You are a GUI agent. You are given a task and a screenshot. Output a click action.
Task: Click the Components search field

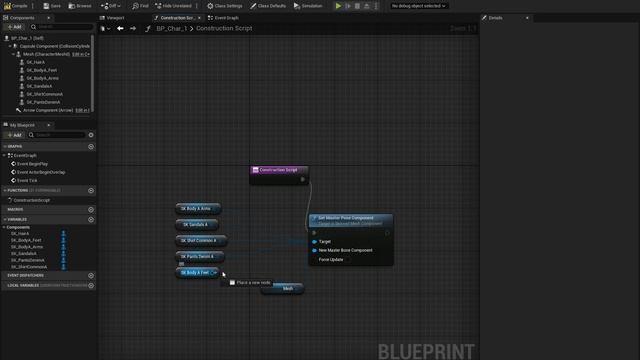pyautogui.click(x=62, y=27)
